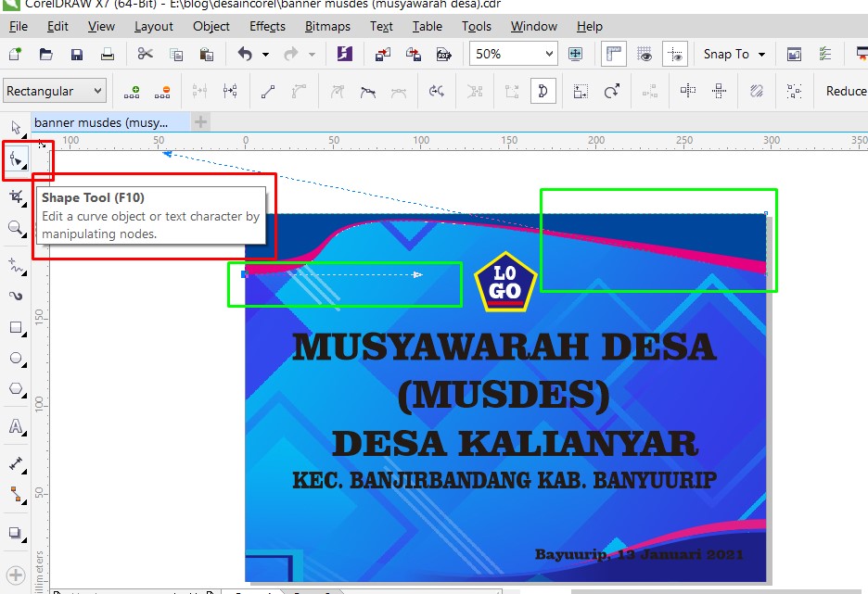Select the Zoom tool

pos(14,228)
